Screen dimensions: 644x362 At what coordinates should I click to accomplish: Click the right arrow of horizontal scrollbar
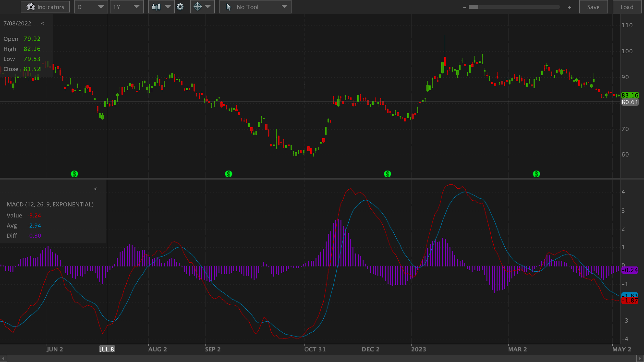coord(640,358)
